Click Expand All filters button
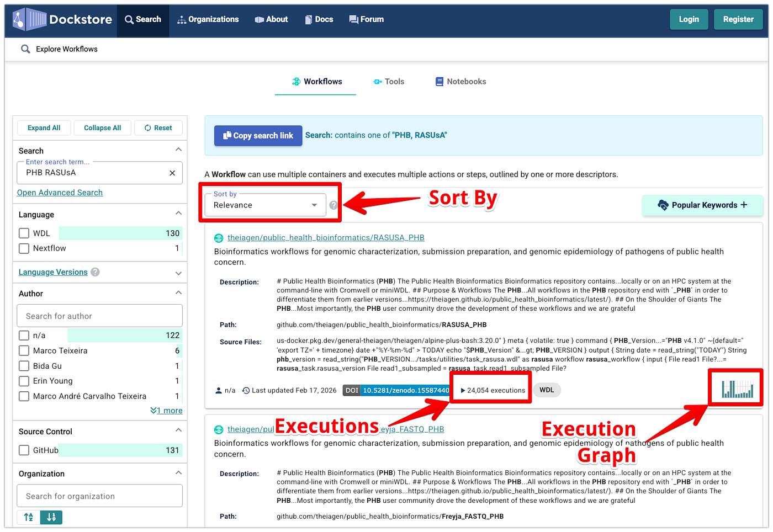Viewport: 773px width, 532px height. click(44, 128)
